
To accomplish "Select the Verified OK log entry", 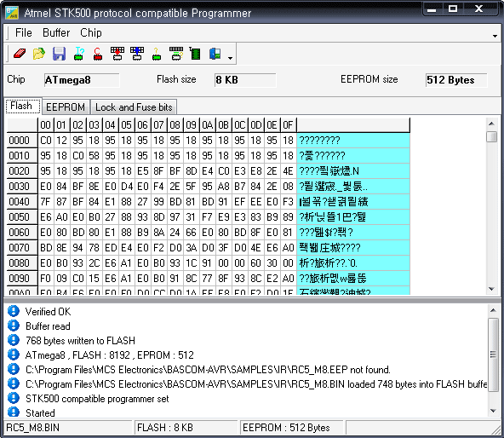I will point(49,312).
